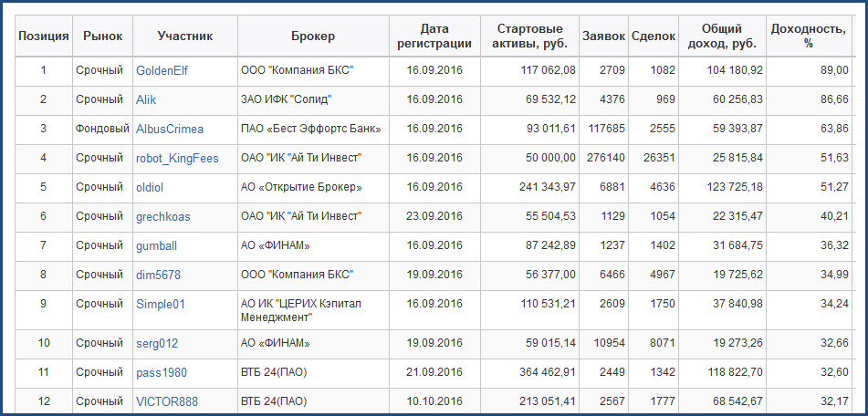Open dim5678 participant link
This screenshot has width=868, height=416.
click(158, 276)
